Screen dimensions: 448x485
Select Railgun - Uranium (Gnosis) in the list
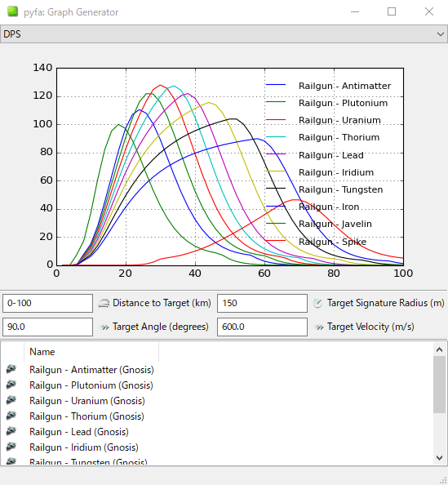[x=87, y=401]
